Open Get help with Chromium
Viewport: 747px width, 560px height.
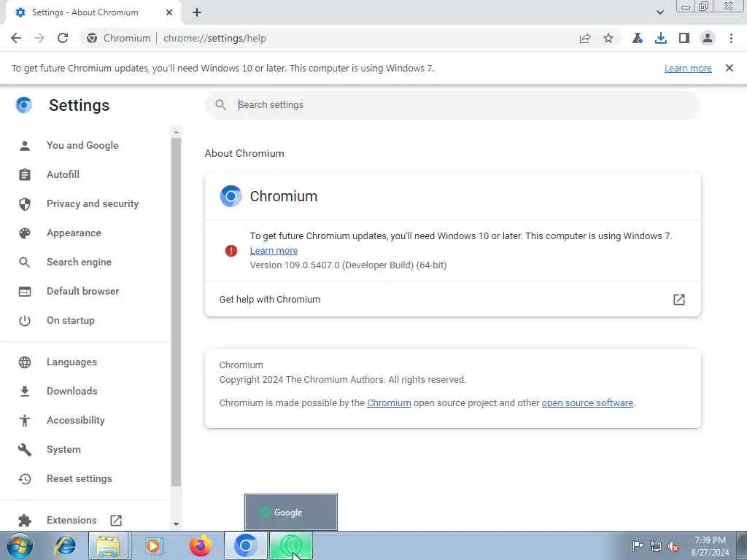point(452,299)
